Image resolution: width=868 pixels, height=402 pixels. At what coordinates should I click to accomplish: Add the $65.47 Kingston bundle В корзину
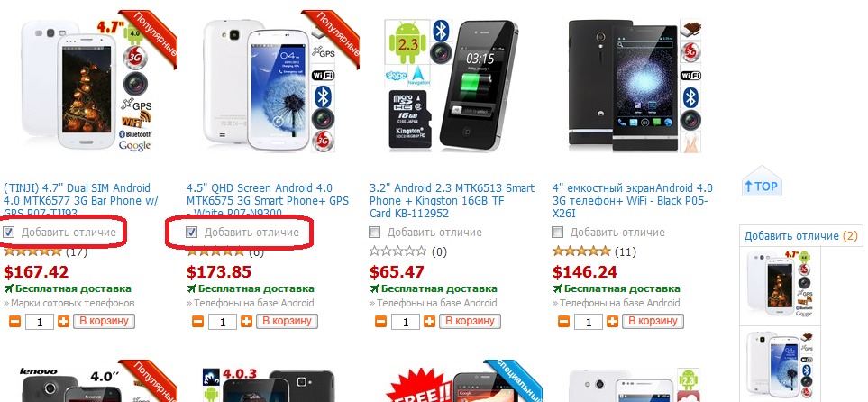[x=471, y=321]
